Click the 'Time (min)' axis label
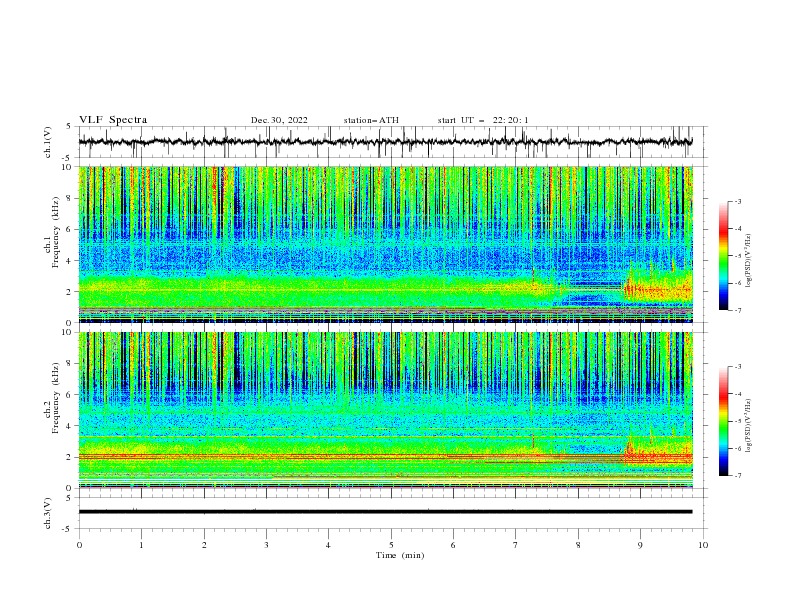The width and height of the screenshot is (792, 612). tap(400, 555)
